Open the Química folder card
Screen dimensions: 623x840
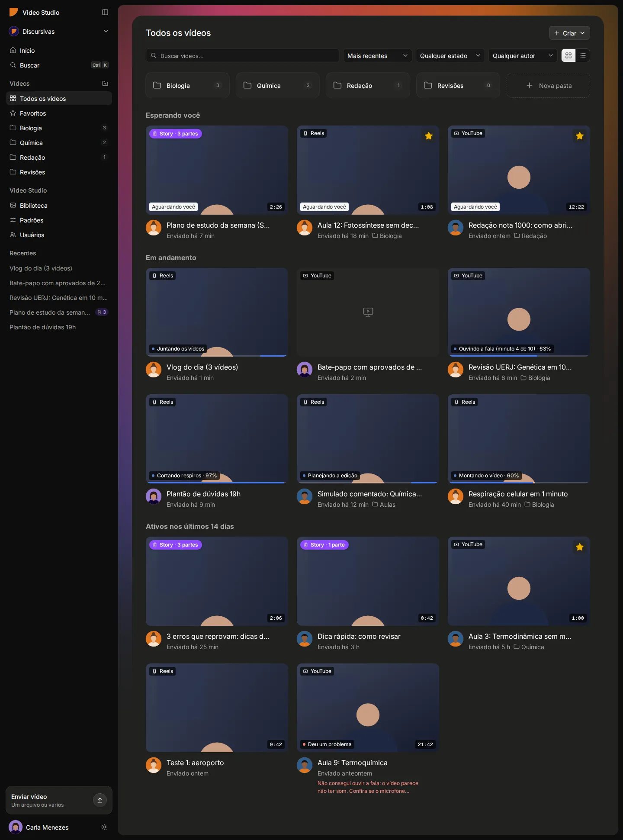point(277,85)
